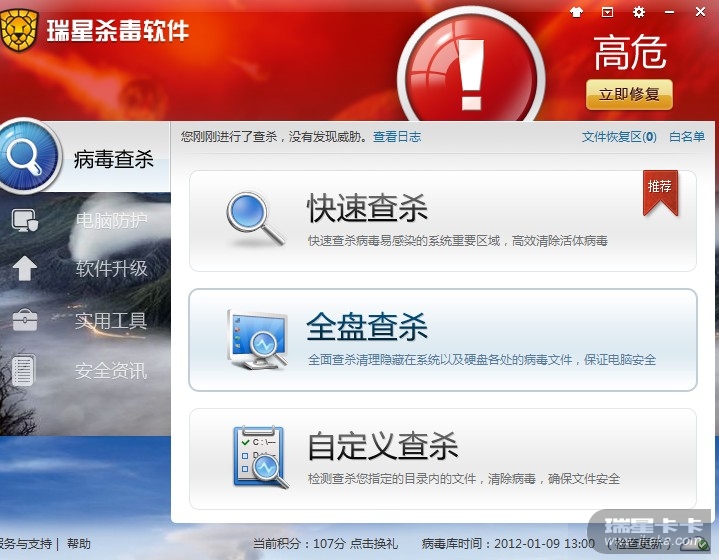Click the 帮助 link at bottom
This screenshot has height=560, width=719.
click(79, 543)
